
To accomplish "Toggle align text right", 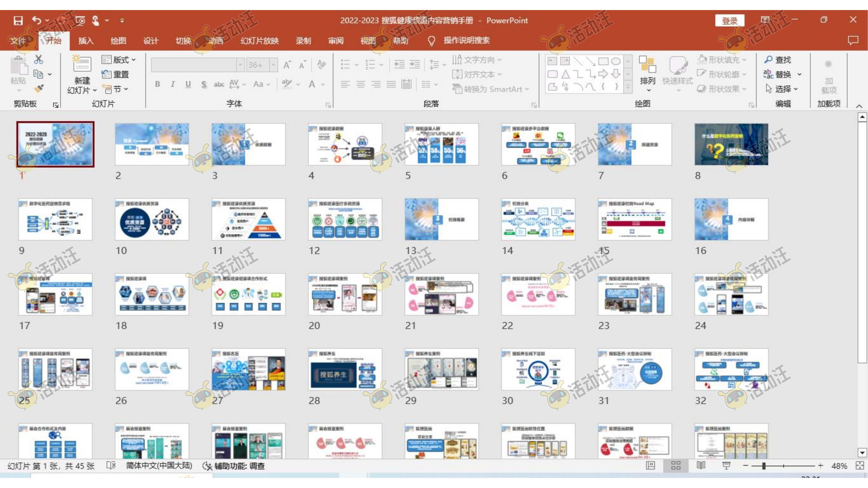I will [376, 84].
